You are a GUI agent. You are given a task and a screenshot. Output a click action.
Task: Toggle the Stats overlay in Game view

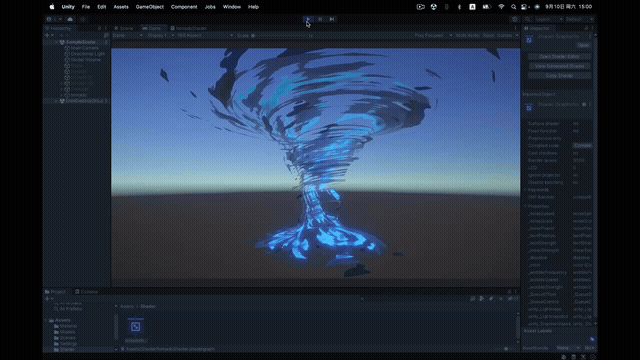[x=488, y=36]
